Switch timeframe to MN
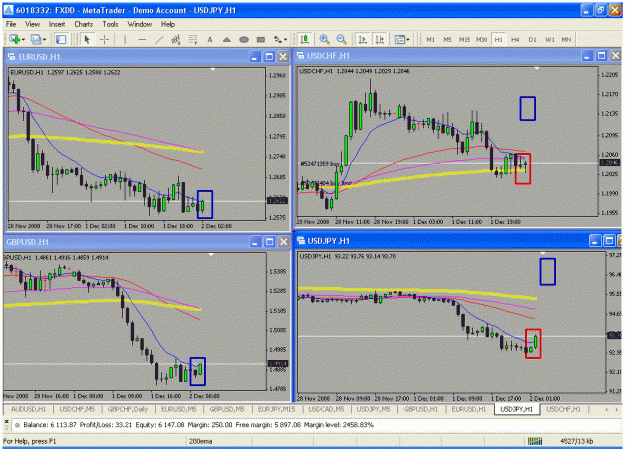The image size is (625, 449). 566,39
